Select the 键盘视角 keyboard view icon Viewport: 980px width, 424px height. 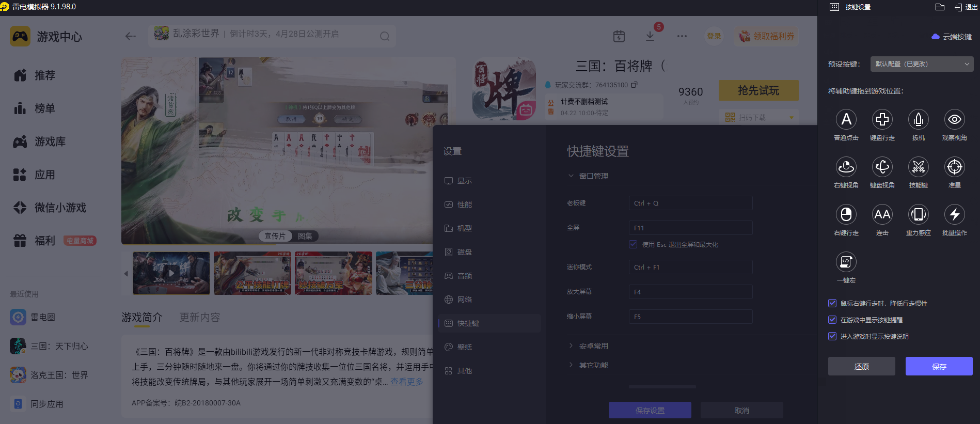click(x=882, y=167)
